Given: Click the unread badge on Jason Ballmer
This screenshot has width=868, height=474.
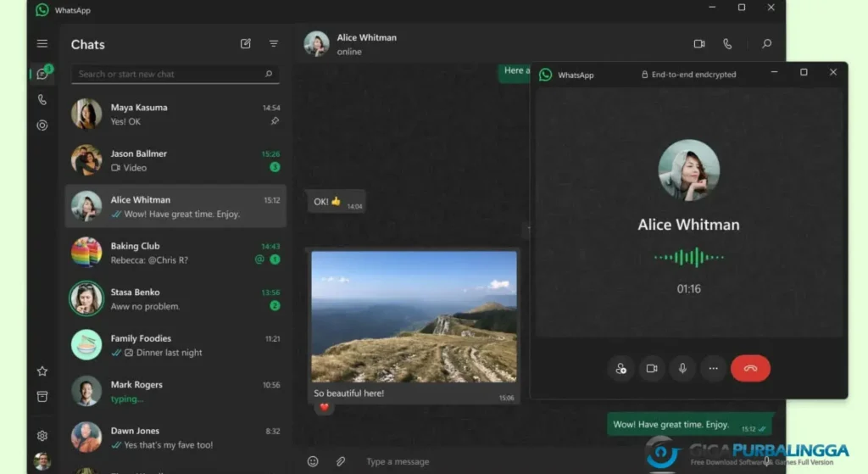Looking at the screenshot, I should pyautogui.click(x=275, y=167).
